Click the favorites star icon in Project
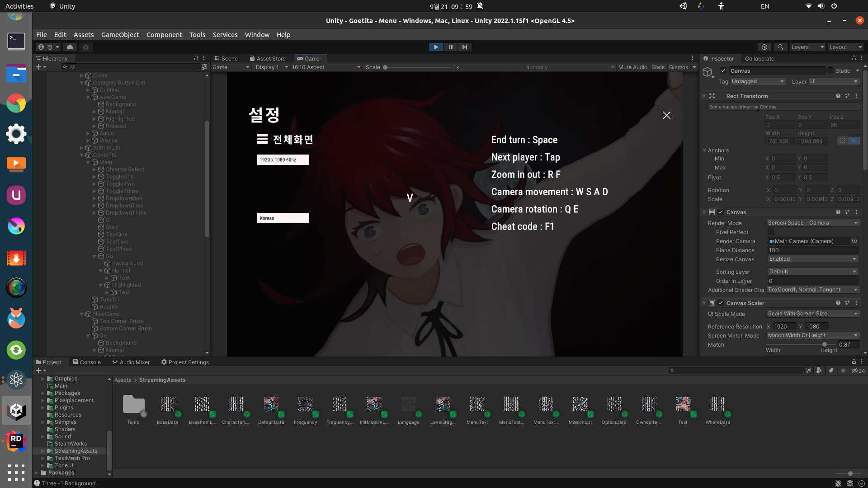The width and height of the screenshot is (868, 488). coord(843,371)
